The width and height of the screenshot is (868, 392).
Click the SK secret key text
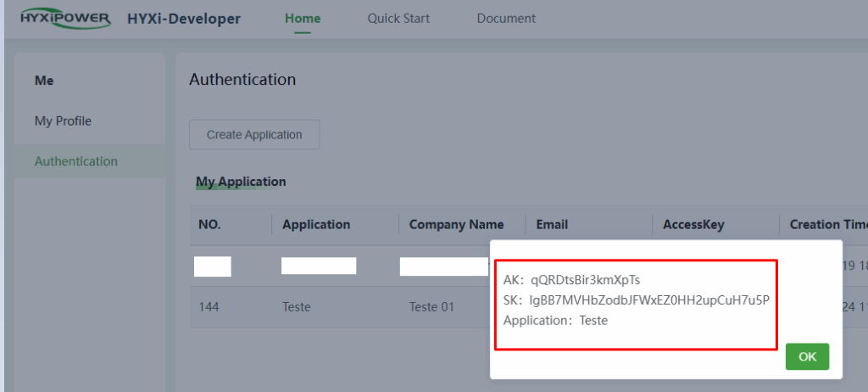(x=648, y=300)
